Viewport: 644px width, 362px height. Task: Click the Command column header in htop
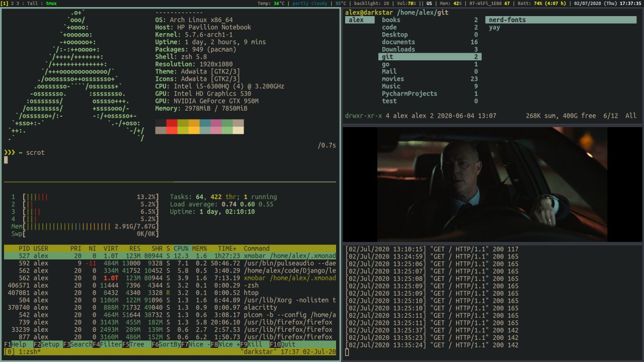tap(257, 248)
